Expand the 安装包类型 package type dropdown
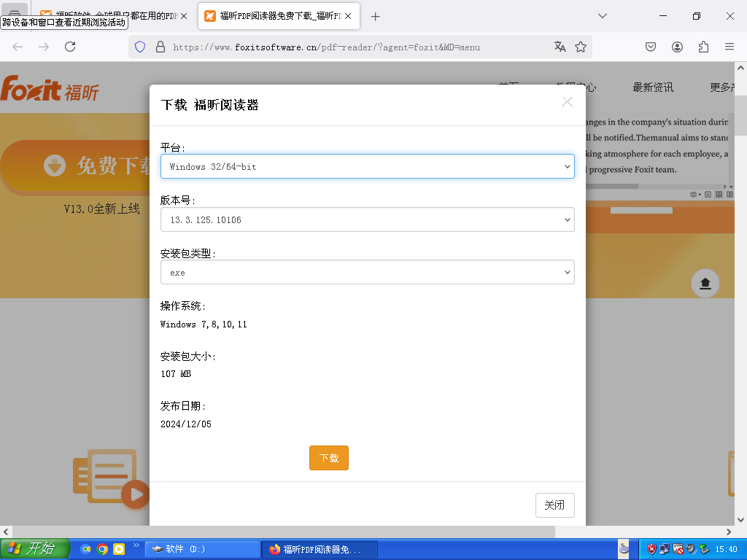The image size is (747, 560). (367, 272)
